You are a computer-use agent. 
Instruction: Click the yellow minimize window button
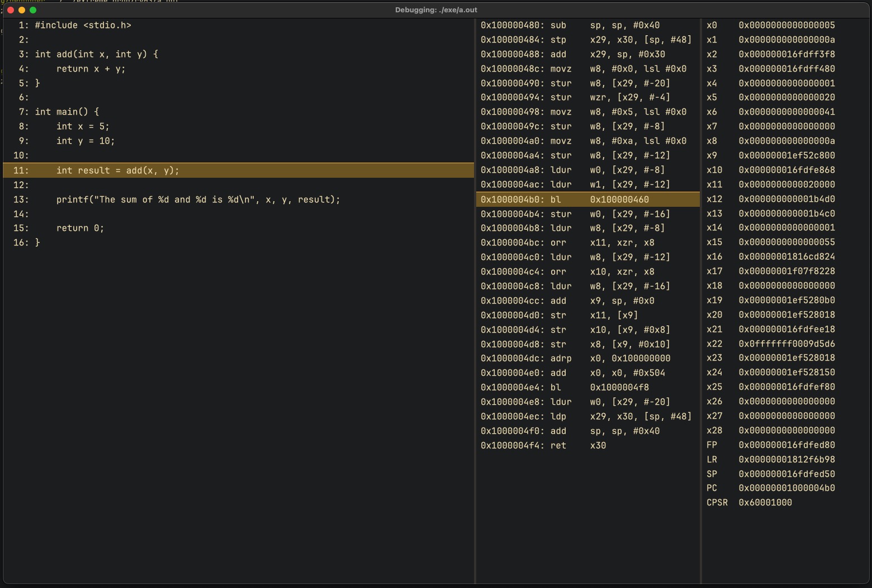click(22, 10)
